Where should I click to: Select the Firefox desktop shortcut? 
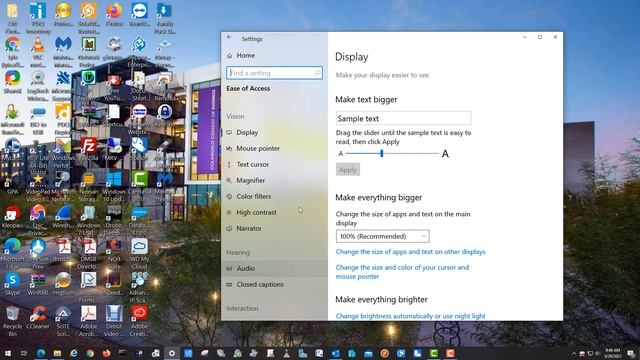pyautogui.click(x=114, y=16)
